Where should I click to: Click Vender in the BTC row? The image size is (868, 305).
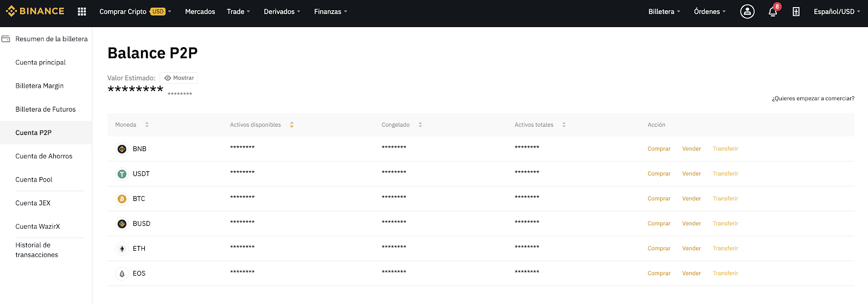coord(692,199)
